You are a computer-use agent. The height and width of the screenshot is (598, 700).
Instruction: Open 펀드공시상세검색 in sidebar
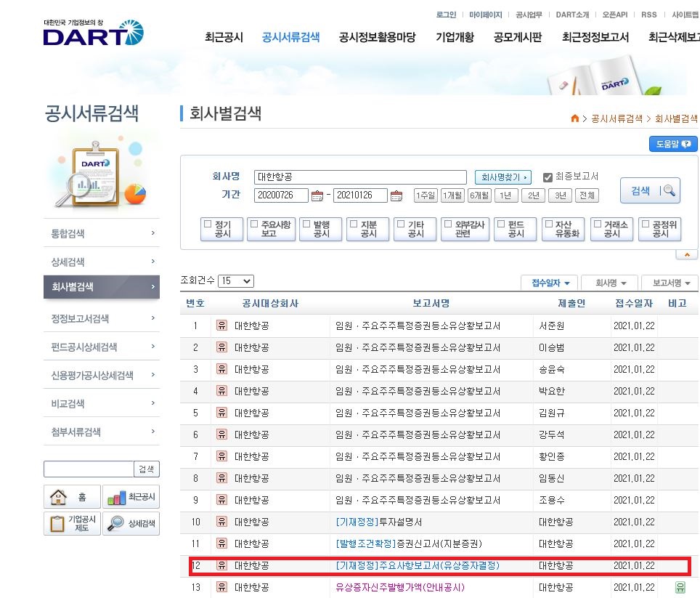pyautogui.click(x=102, y=347)
